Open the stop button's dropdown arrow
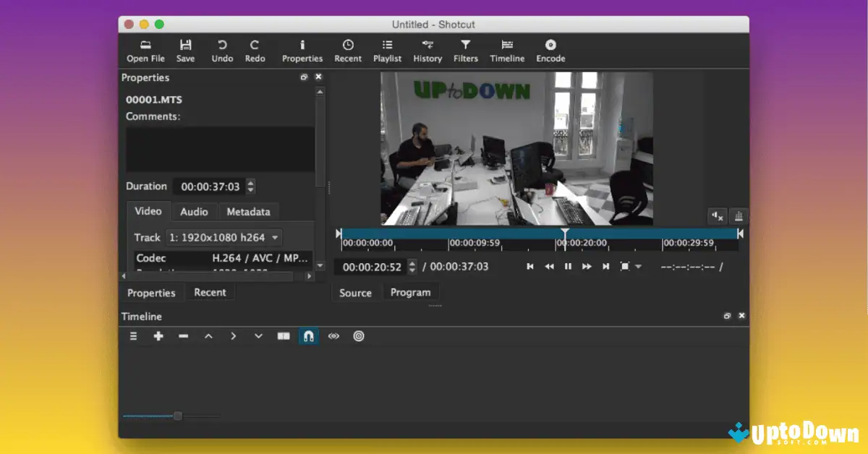 [638, 266]
